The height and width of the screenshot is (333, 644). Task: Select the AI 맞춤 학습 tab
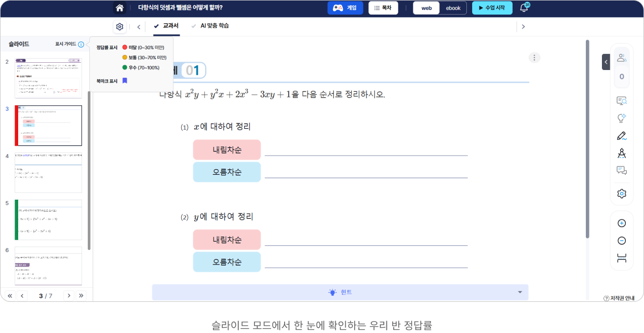pyautogui.click(x=210, y=26)
